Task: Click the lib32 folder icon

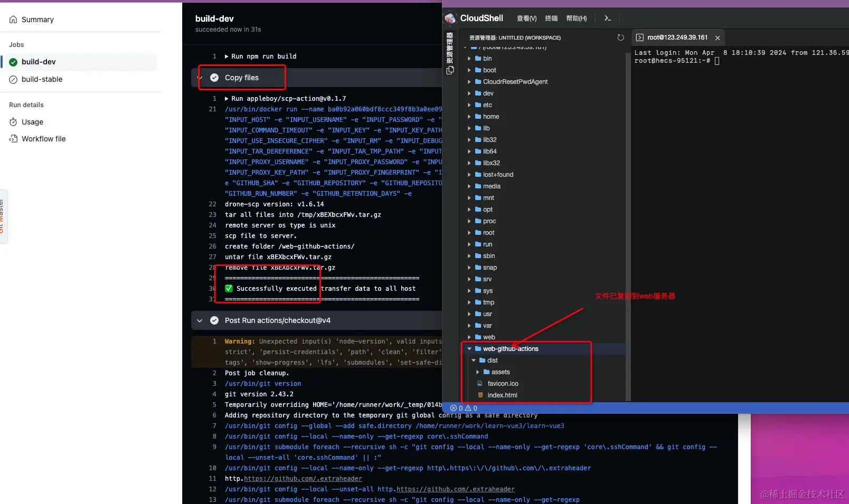Action: coord(478,140)
